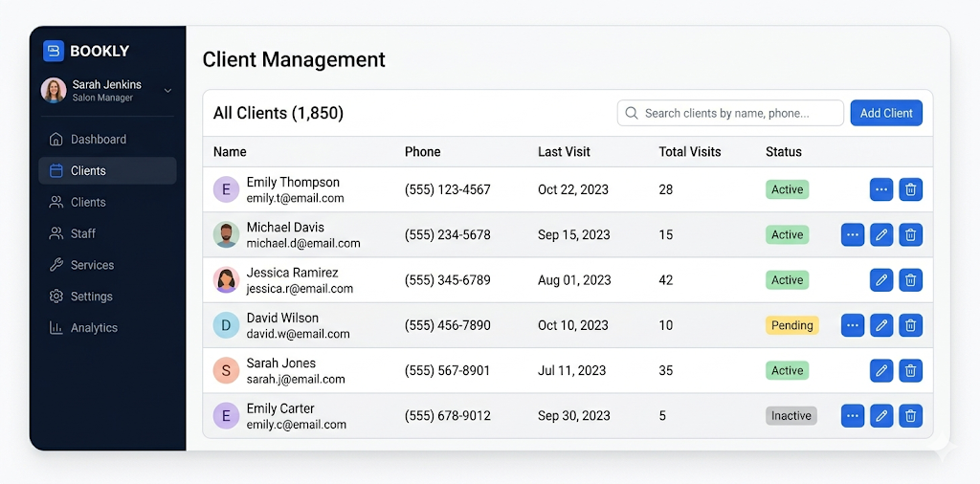This screenshot has width=980, height=484.
Task: Open the Services section
Action: (x=107, y=265)
